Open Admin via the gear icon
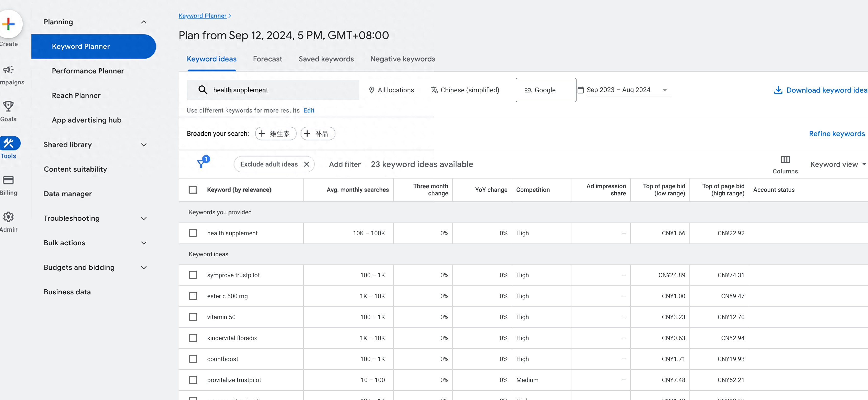 pyautogui.click(x=8, y=217)
